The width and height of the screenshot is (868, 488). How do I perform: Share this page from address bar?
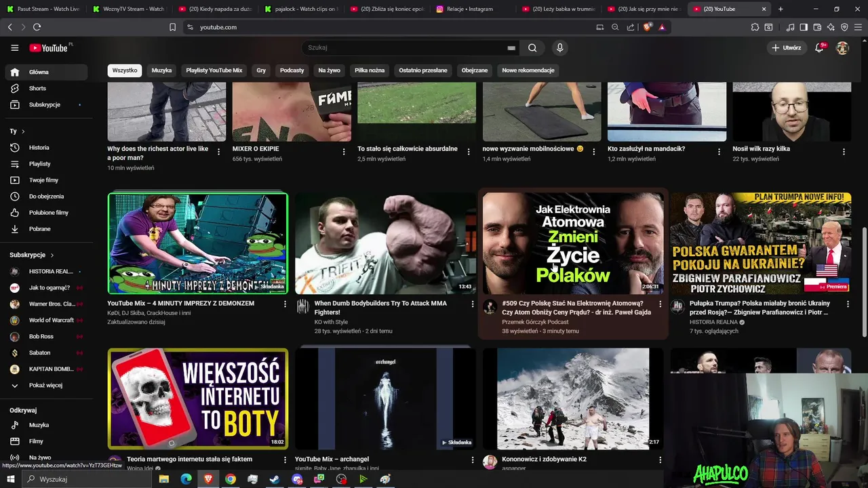coord(631,27)
